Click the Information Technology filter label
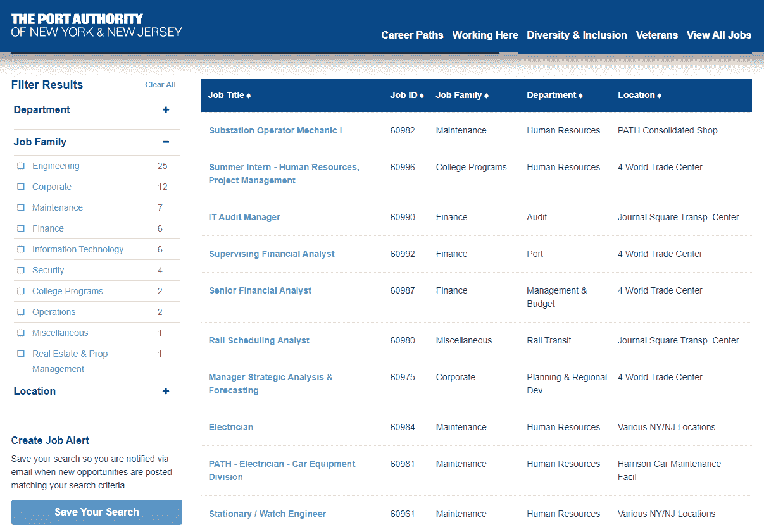This screenshot has height=532, width=764. tap(78, 249)
